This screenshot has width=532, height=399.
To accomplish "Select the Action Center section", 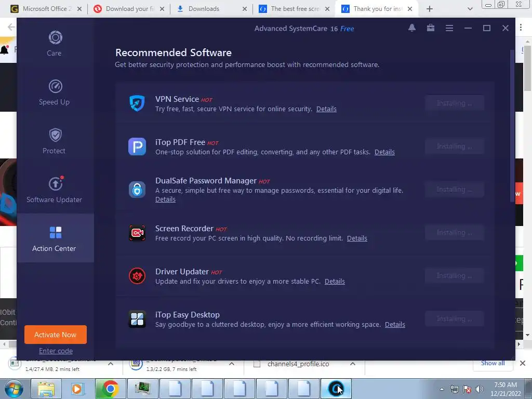I will (55, 238).
